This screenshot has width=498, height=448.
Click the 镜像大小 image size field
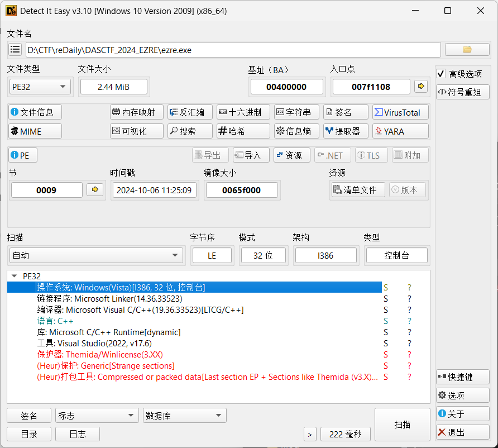tap(242, 190)
